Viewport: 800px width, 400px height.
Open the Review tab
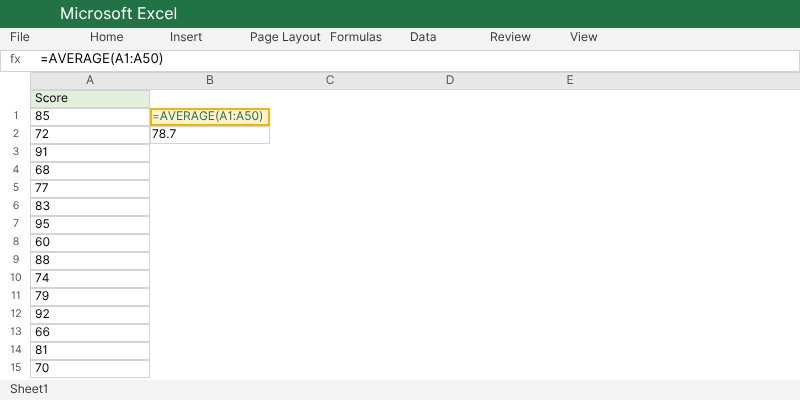pyautogui.click(x=510, y=37)
